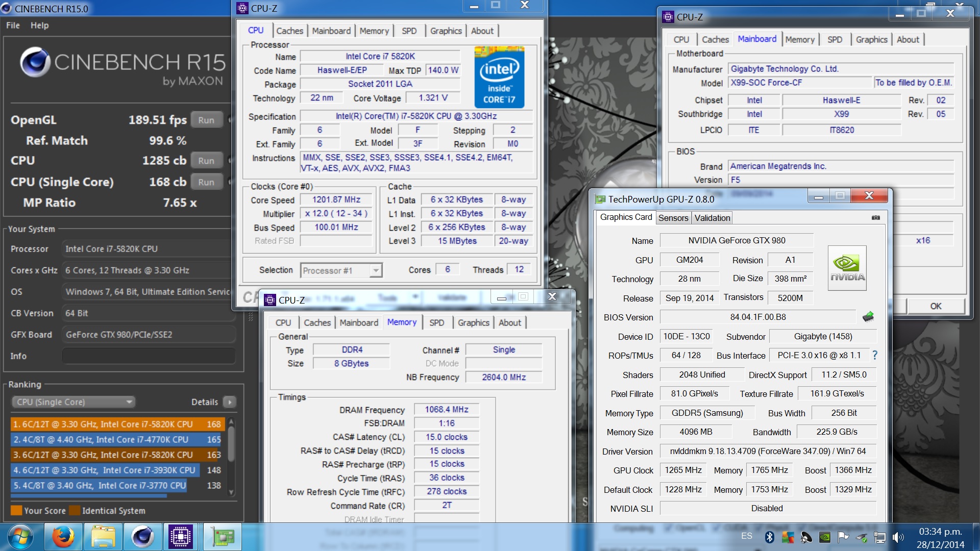Run the multi-core CPU benchmark
Screen dimensions: 980x551
coord(206,160)
